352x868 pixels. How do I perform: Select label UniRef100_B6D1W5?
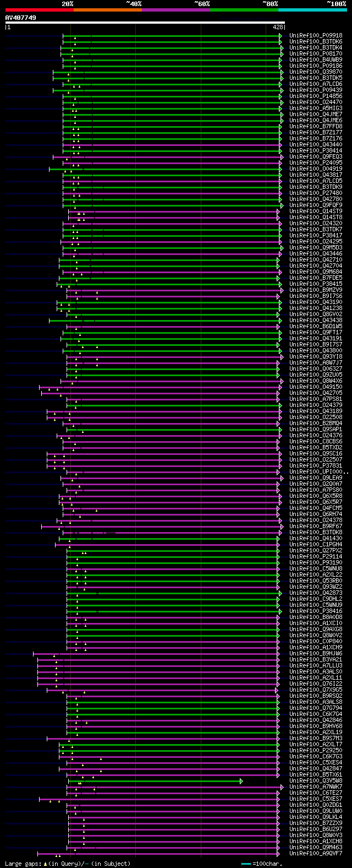(316, 327)
